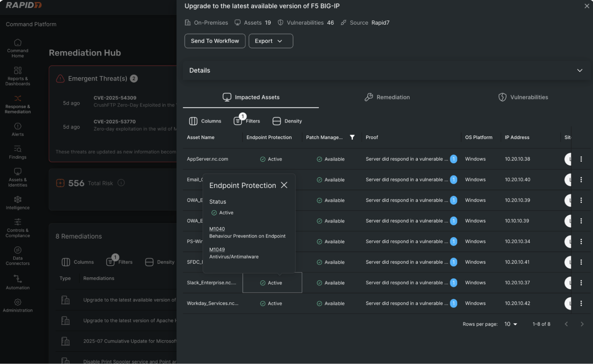Toggle the Patch Management column filter funnel

click(352, 137)
